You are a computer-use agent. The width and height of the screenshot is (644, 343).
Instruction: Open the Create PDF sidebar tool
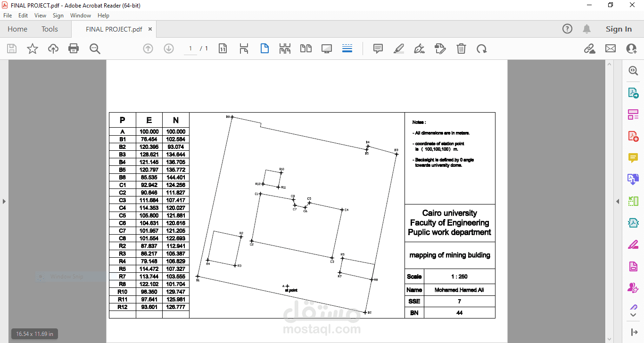tap(633, 136)
